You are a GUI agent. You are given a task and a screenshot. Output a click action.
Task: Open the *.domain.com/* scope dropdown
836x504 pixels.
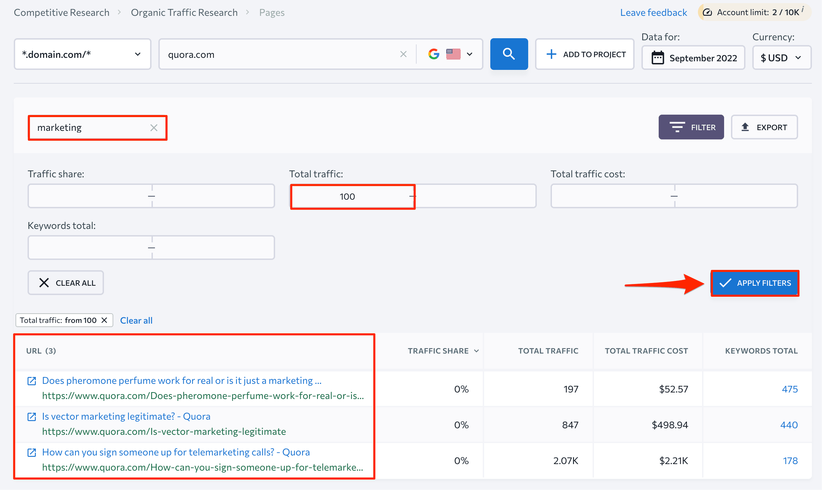[x=83, y=54]
